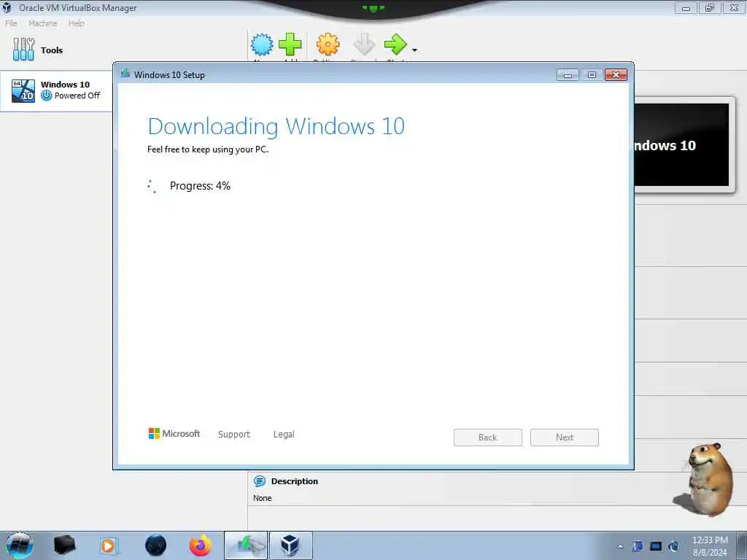Click the Back button in Windows 10 Setup
Image resolution: width=747 pixels, height=560 pixels.
click(x=488, y=437)
